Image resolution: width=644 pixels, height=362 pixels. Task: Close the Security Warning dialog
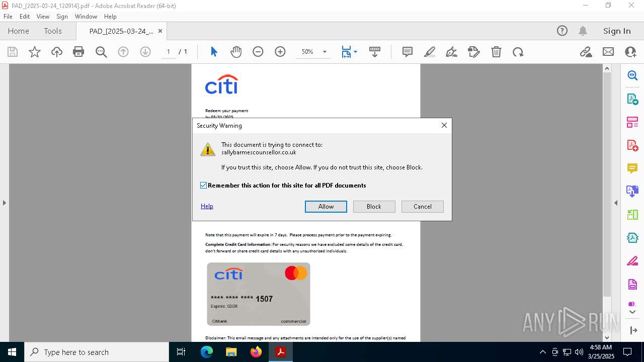coord(444,125)
